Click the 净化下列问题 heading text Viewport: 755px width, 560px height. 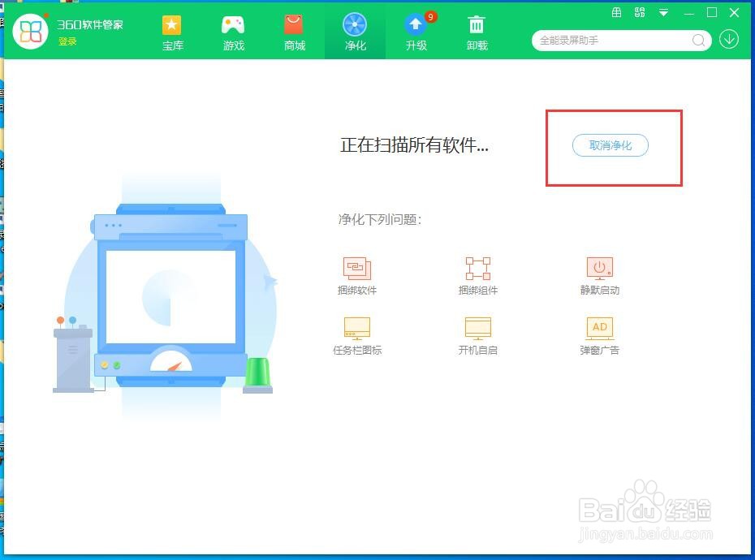(380, 220)
